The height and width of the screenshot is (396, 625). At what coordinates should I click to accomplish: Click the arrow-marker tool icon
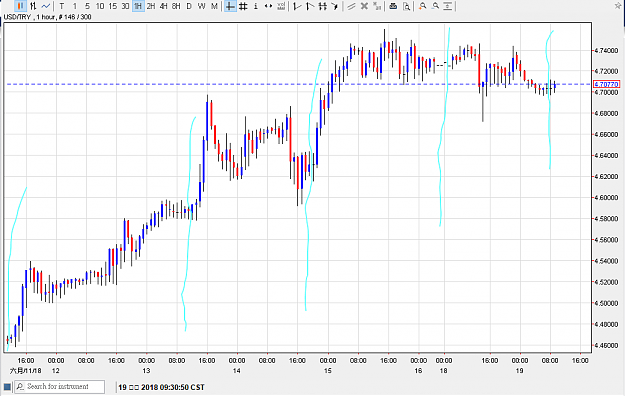pos(335,6)
